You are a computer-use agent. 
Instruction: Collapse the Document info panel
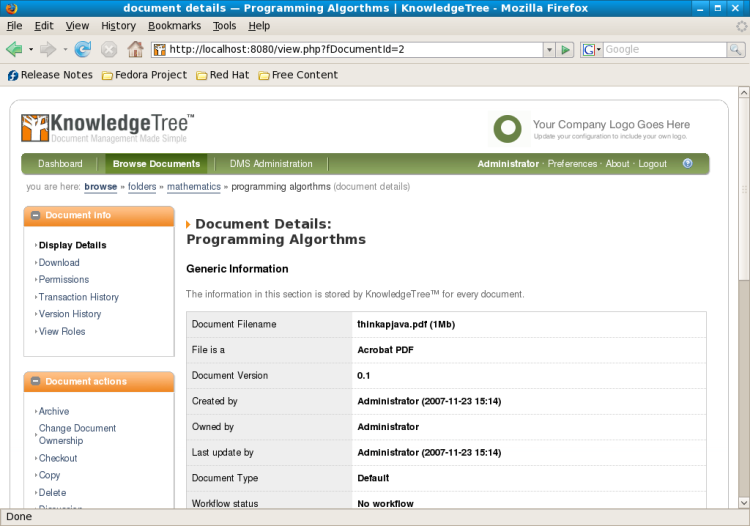tap(35, 216)
